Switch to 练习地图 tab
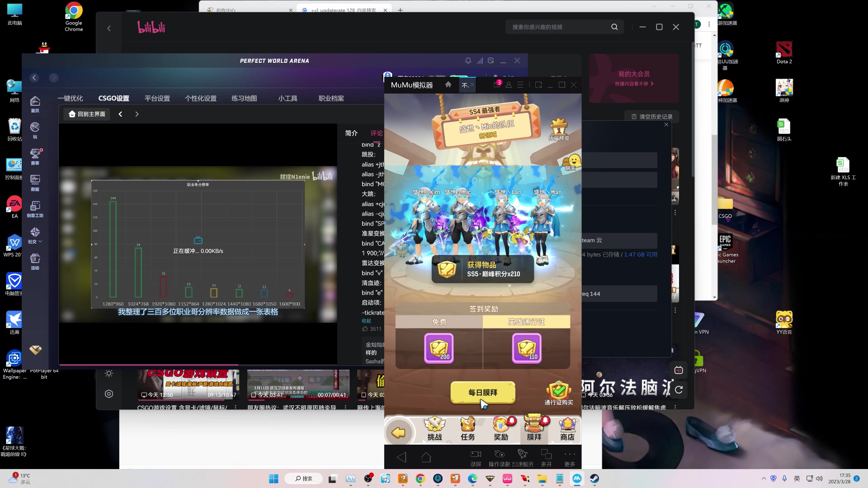Viewport: 868px width, 488px height. tap(244, 98)
